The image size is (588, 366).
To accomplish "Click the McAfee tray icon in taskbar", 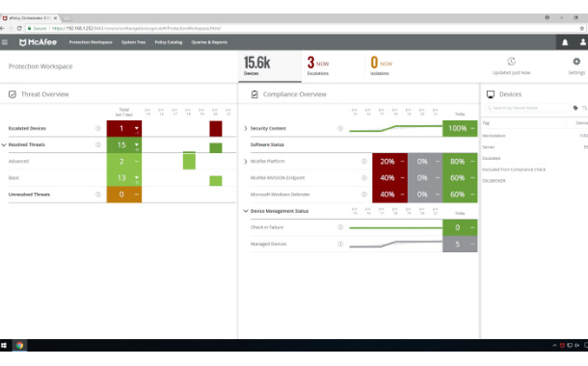I will point(562,346).
